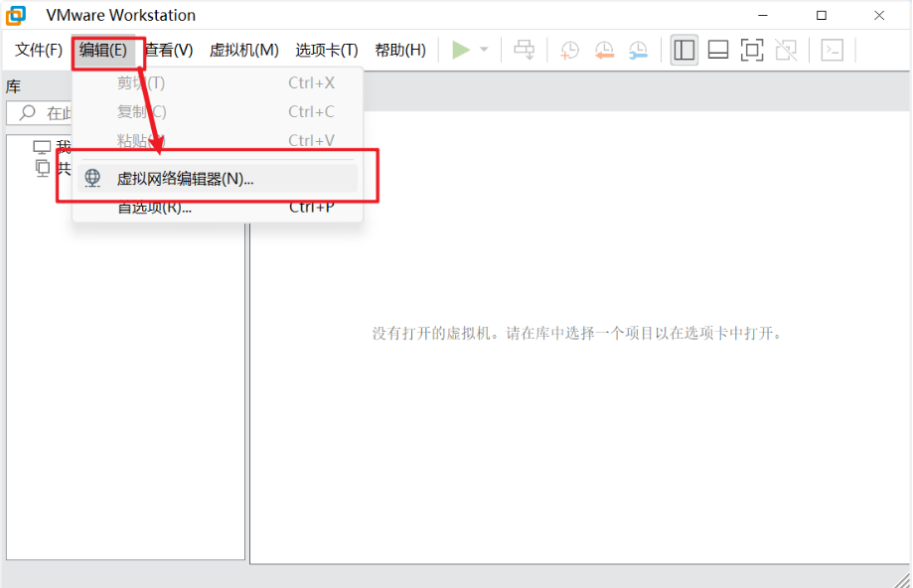Click the globe icon beside 虚拟网络编辑器
Image resolution: width=913 pixels, height=588 pixels.
92,178
